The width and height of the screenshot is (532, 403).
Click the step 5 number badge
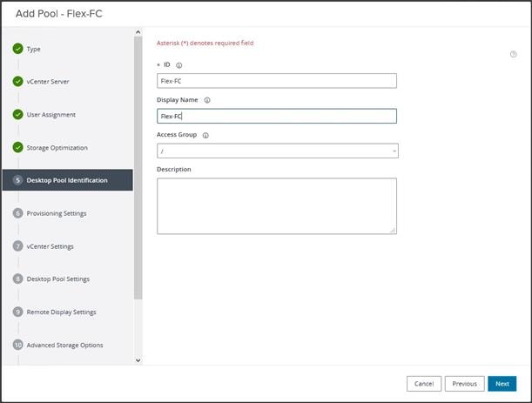click(17, 180)
